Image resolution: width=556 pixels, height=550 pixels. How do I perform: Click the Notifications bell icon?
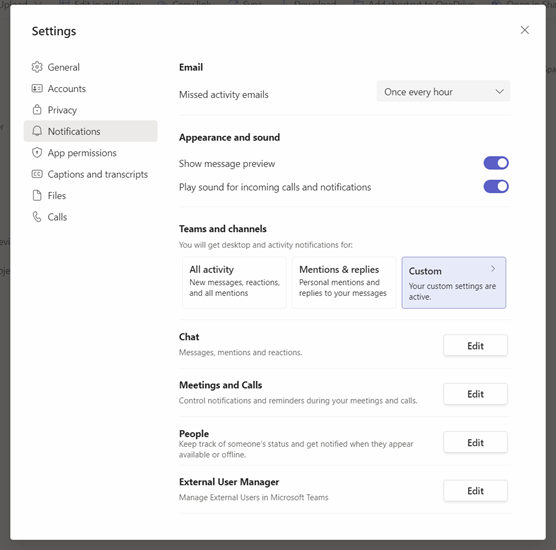click(37, 131)
